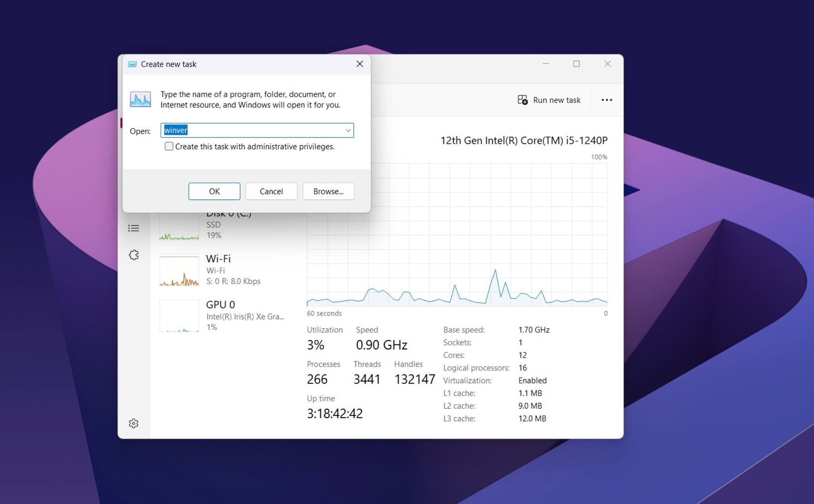
Task: Dismiss the dialog with its X button
Action: [359, 64]
